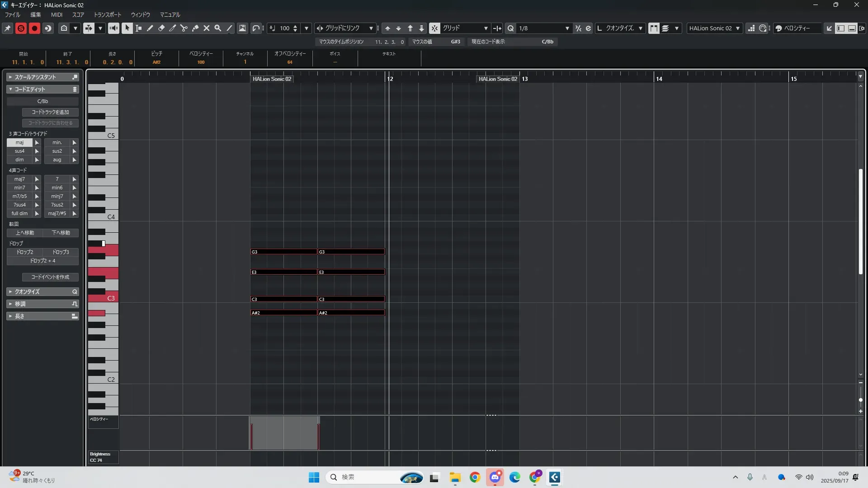Toggle Solo Editor button
868x488 pixels.
(x=21, y=28)
